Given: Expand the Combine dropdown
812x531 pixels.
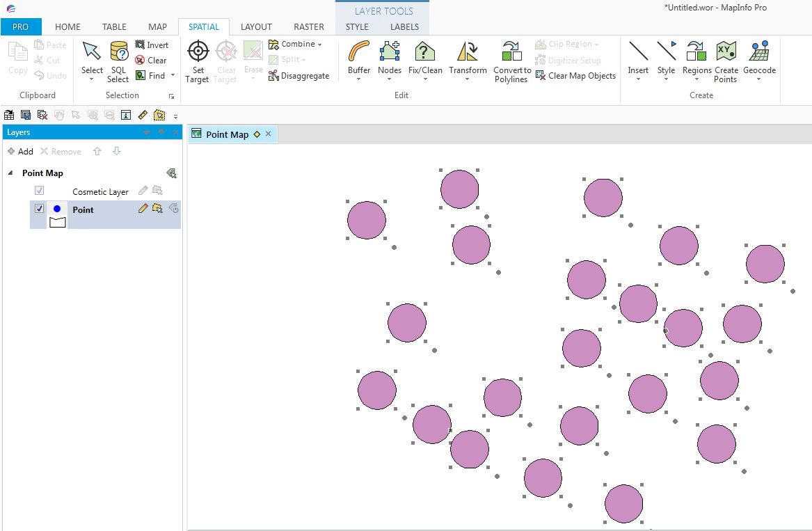Looking at the screenshot, I should (319, 45).
